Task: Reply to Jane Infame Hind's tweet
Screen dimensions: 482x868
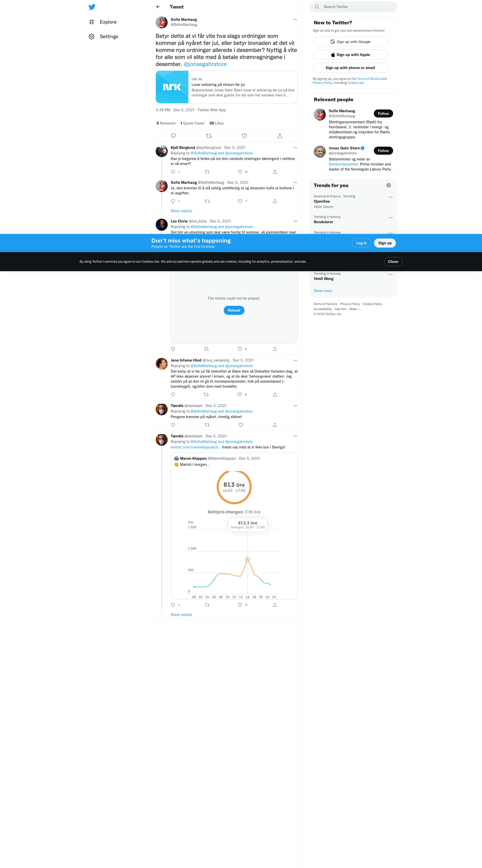Action: click(173, 394)
